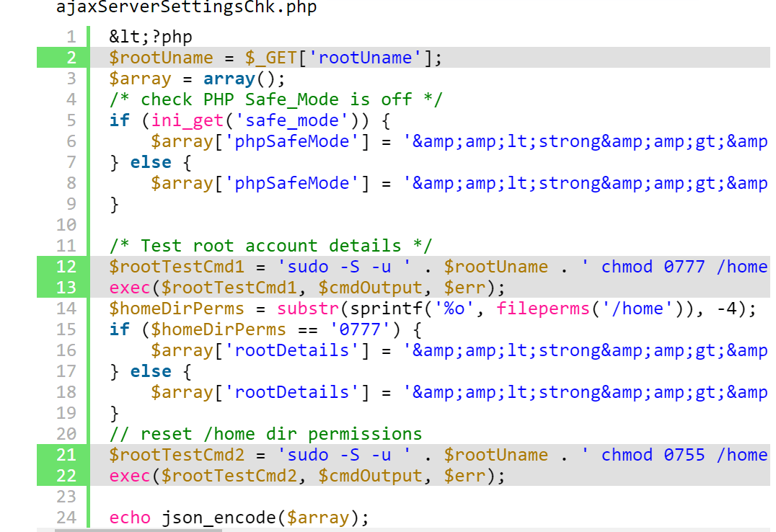Click the '} else {' on line 7

pos(151,162)
